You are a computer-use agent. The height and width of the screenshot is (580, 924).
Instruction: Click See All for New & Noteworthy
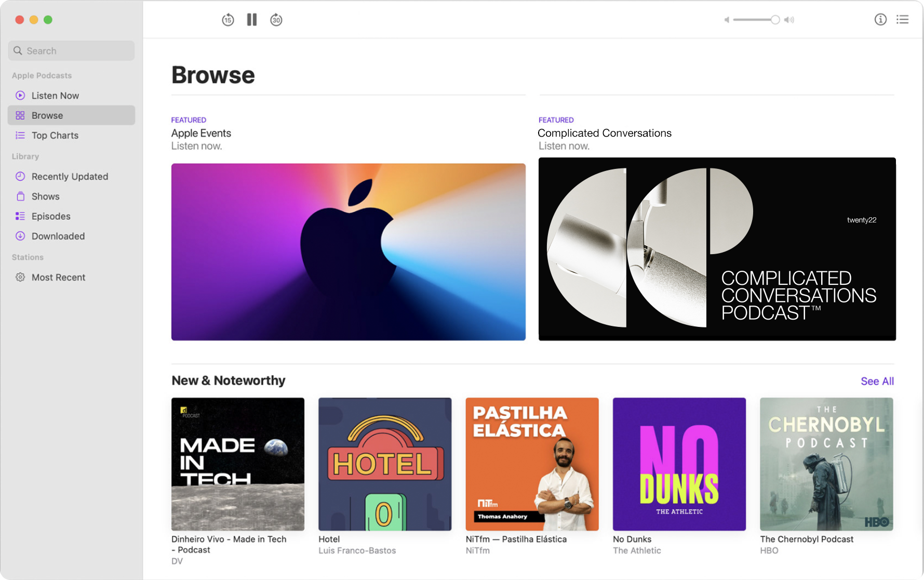click(877, 381)
